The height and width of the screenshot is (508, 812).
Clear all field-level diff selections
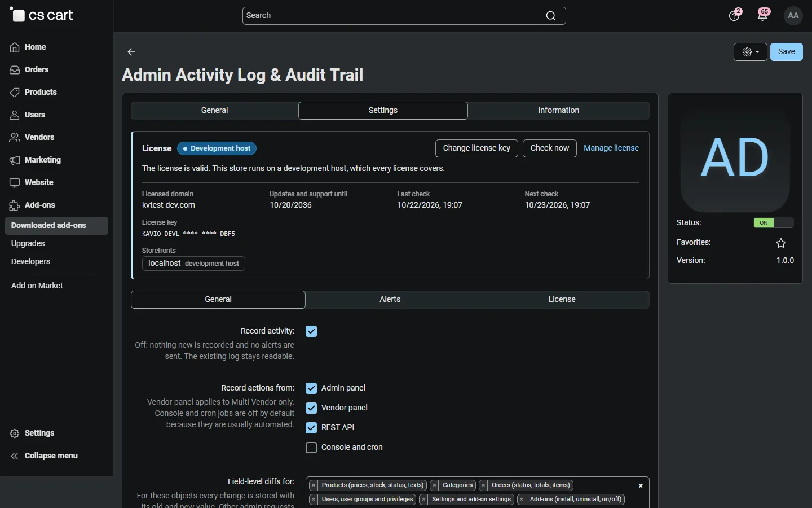point(641,486)
